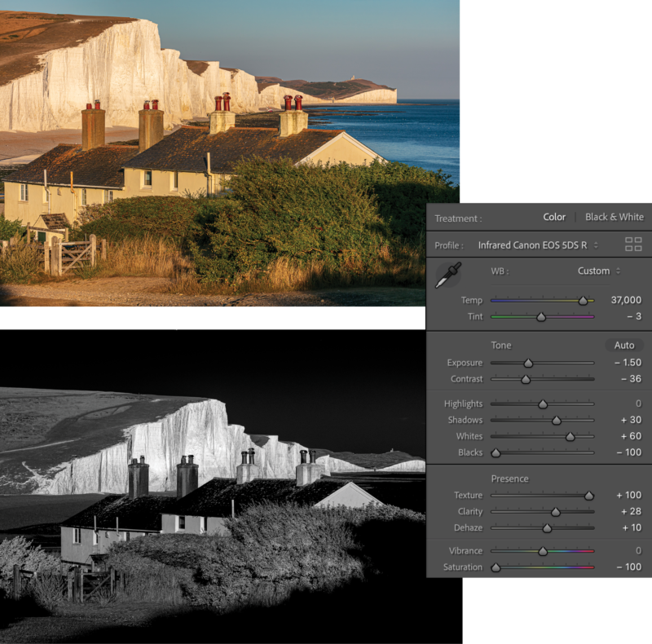Click the Contrast slider handle
Viewport: 652px width, 644px height.
tap(526, 379)
